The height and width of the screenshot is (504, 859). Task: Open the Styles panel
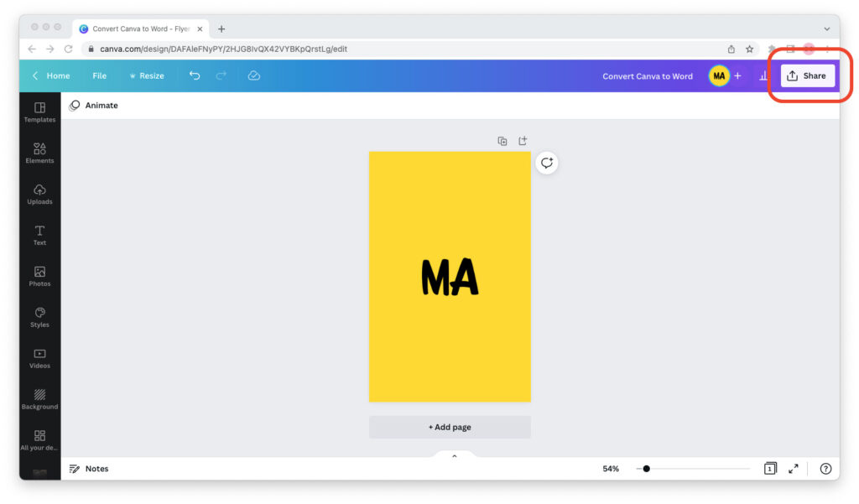[39, 318]
